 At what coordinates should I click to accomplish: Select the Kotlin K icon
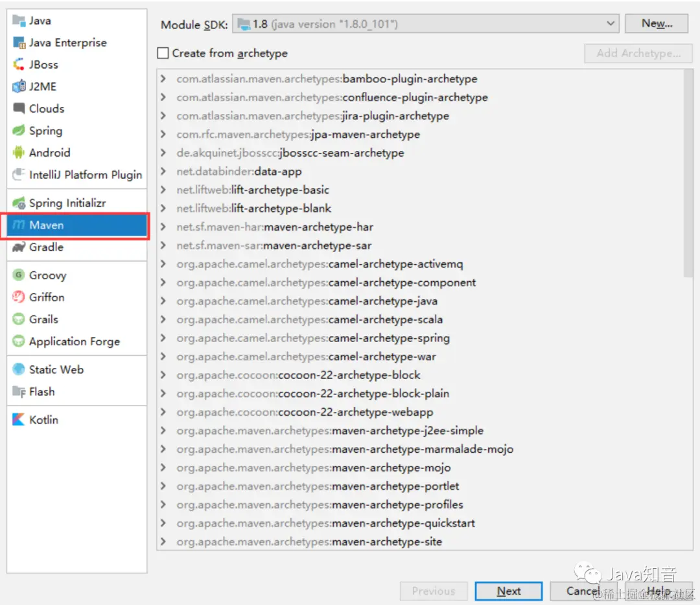(19, 420)
